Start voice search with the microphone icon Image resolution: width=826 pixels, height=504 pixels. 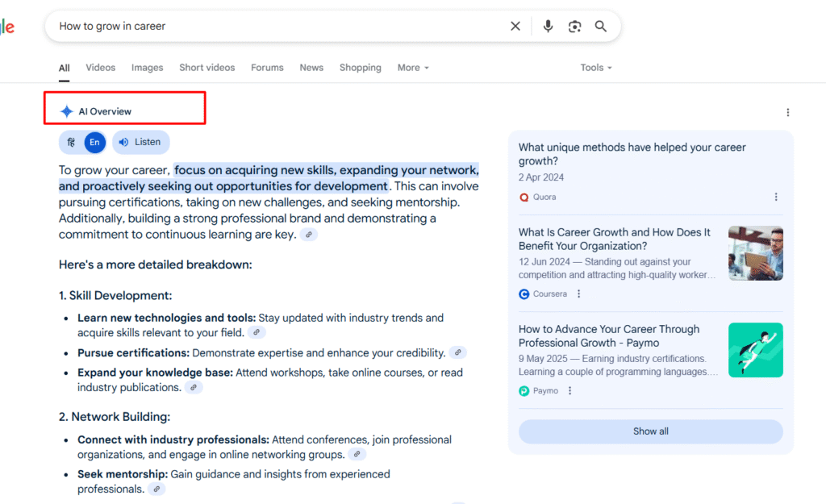pos(548,26)
